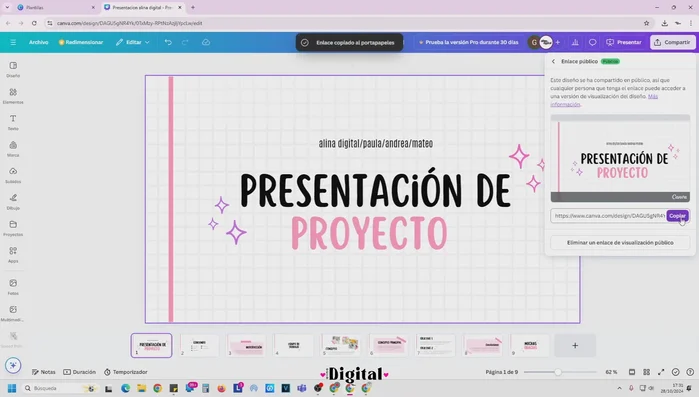Expand the Editar mode dropdown

coord(133,42)
